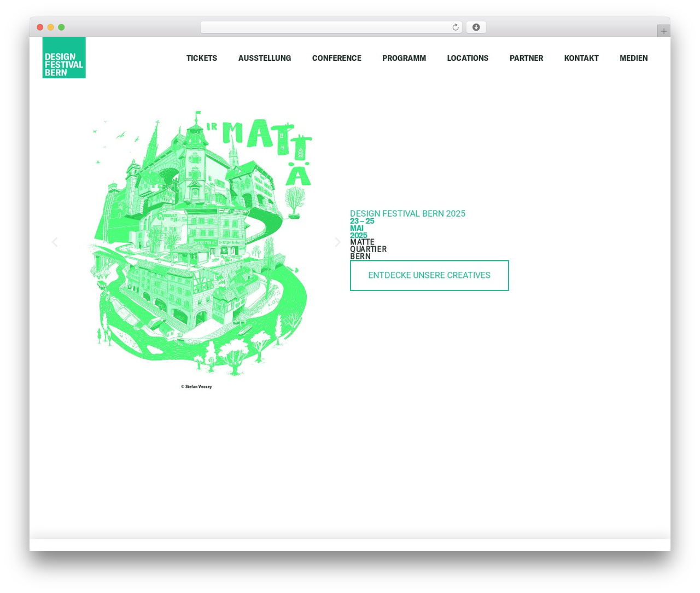Click the browser address bar
The image size is (700, 593).
point(331,27)
